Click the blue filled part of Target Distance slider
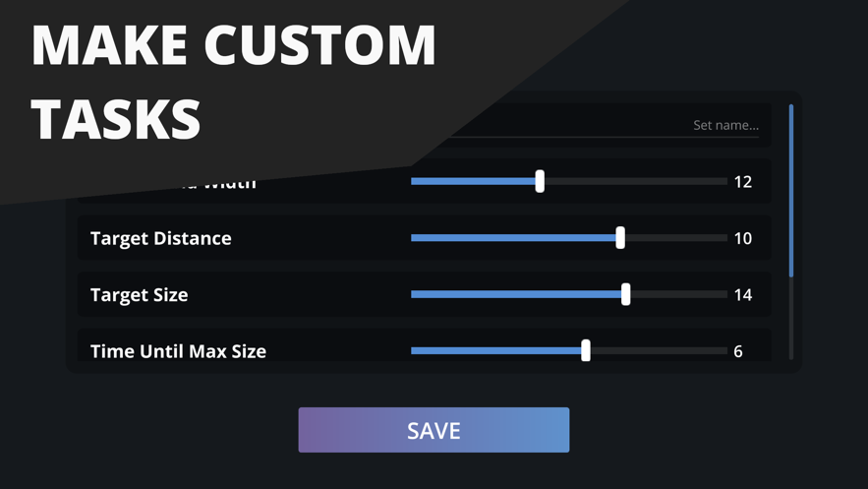Viewport: 868px width, 489px height. point(511,238)
